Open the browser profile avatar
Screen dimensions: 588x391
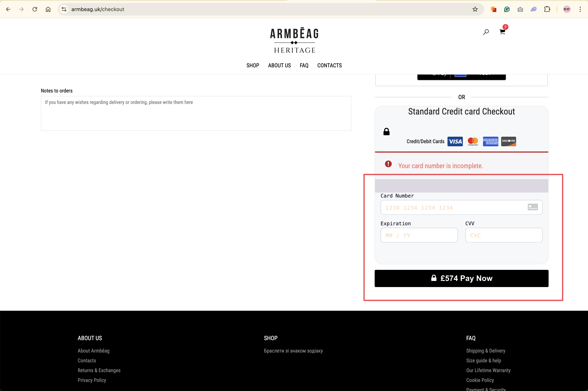(x=567, y=9)
